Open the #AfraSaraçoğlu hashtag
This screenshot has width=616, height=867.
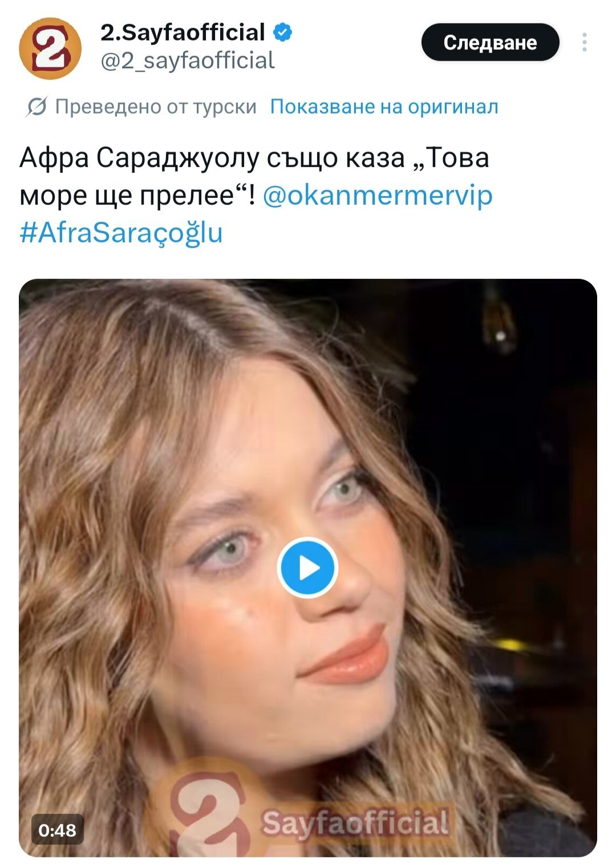pos(121,233)
